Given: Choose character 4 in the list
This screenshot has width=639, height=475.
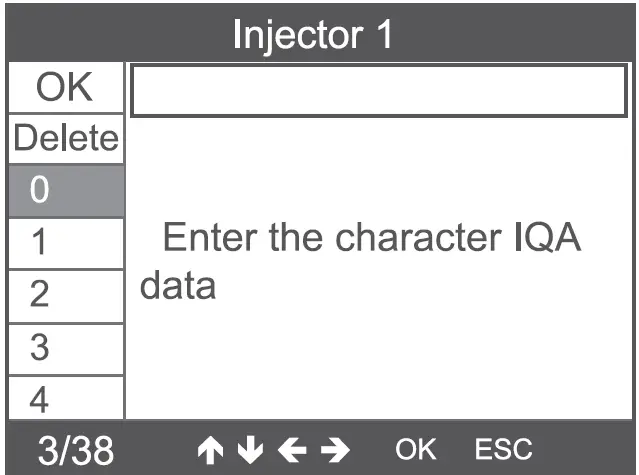Looking at the screenshot, I should click(x=64, y=399).
